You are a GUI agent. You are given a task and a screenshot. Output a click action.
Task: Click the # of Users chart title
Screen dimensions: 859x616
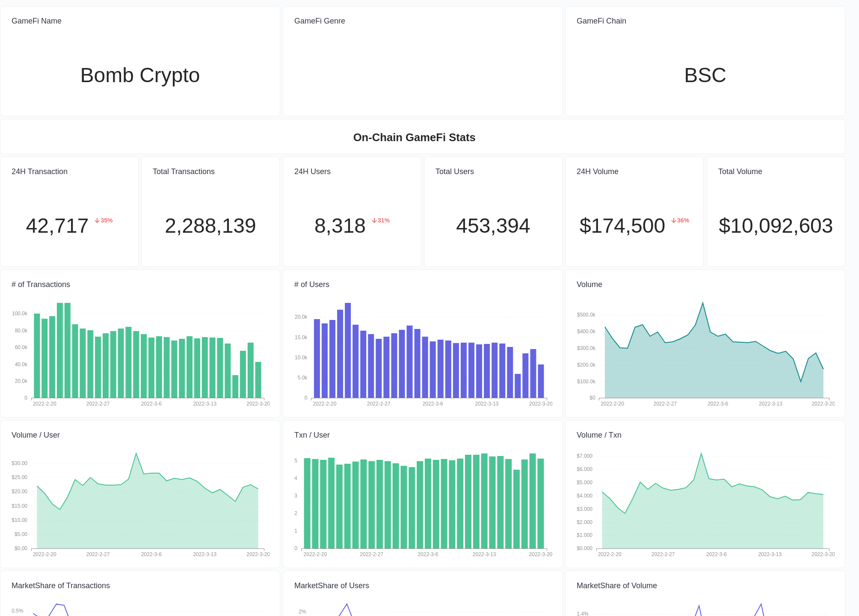311,284
